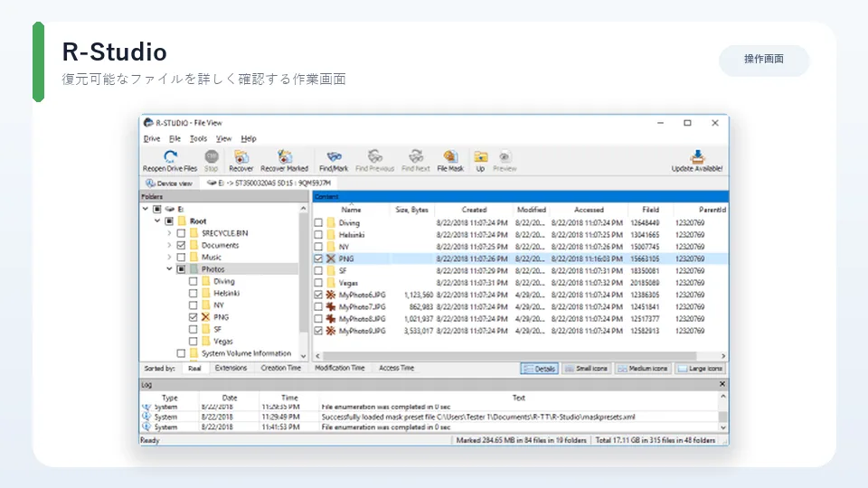
Task: Expand the $RECYCLE.BIN tree node
Action: 169,233
